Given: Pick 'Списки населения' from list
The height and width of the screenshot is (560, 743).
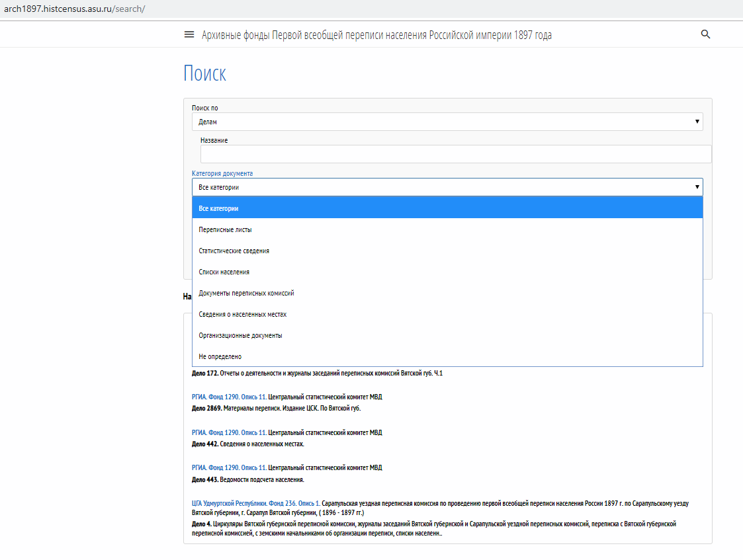Looking at the screenshot, I should pyautogui.click(x=224, y=272).
